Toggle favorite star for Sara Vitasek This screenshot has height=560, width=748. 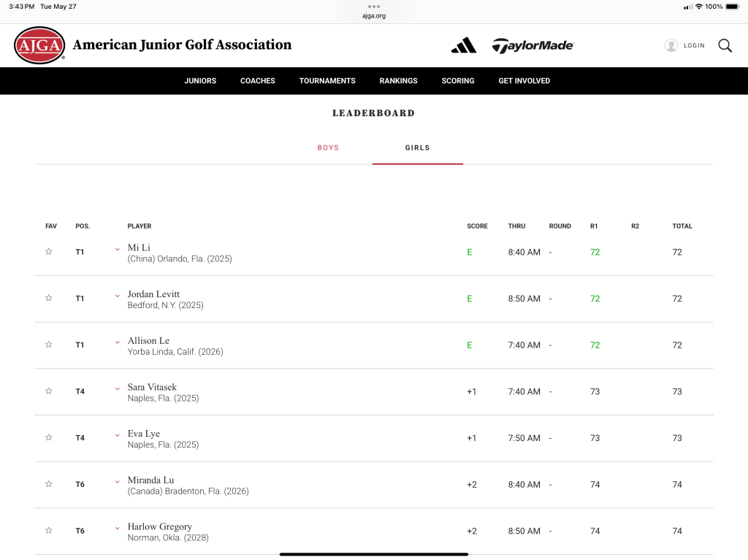pos(49,391)
